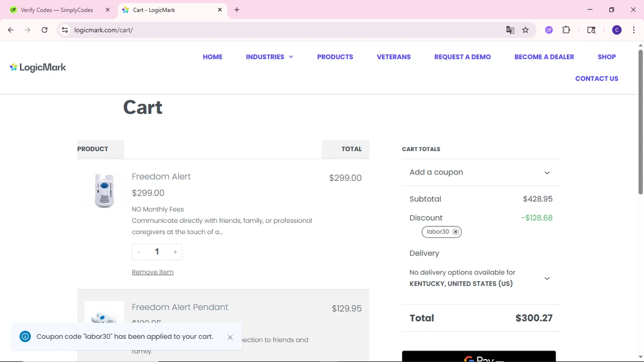Click the LogicMark logo
The height and width of the screenshot is (362, 644).
(x=38, y=67)
